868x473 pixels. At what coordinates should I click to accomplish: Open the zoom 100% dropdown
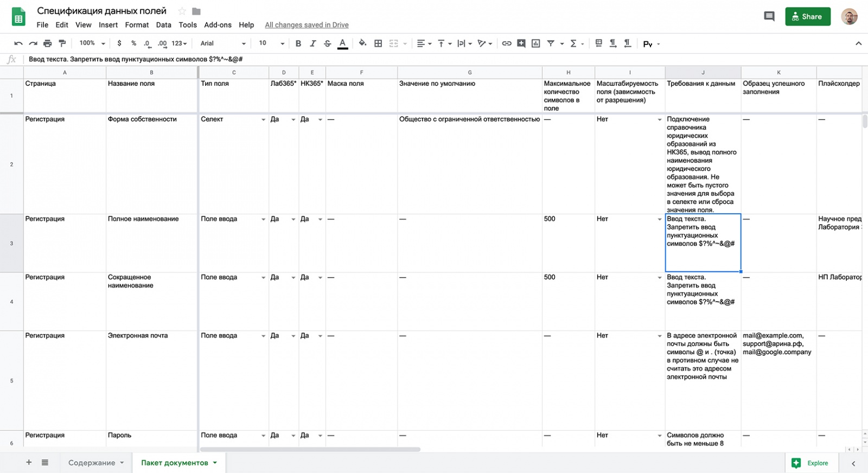[x=92, y=43]
